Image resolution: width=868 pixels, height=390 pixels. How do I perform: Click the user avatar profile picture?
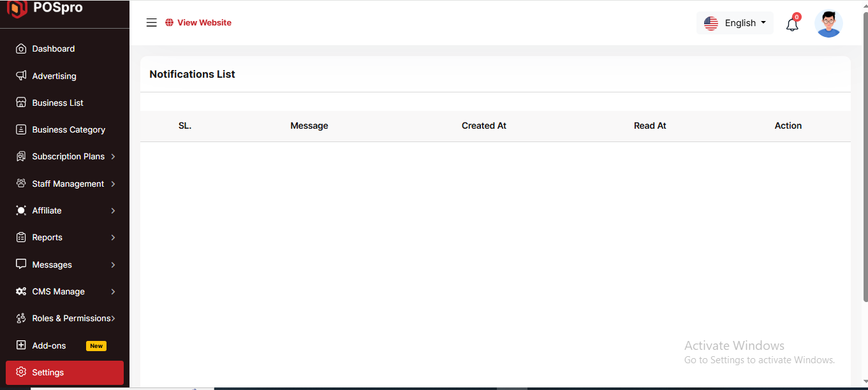pyautogui.click(x=828, y=24)
